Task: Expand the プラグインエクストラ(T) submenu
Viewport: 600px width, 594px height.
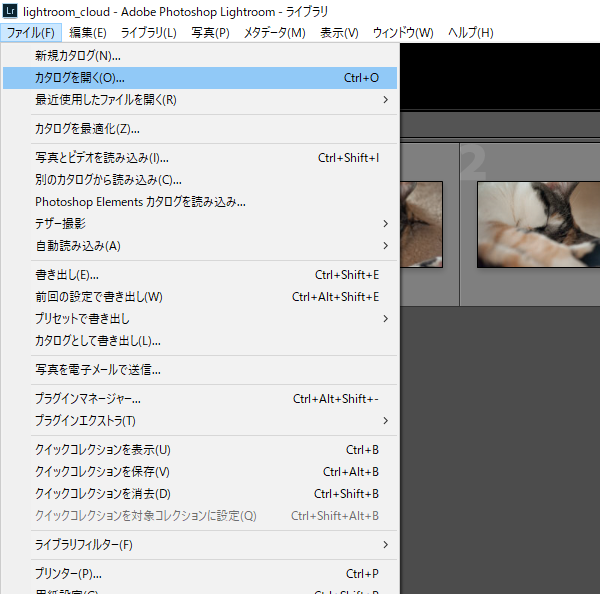Action: coord(385,420)
